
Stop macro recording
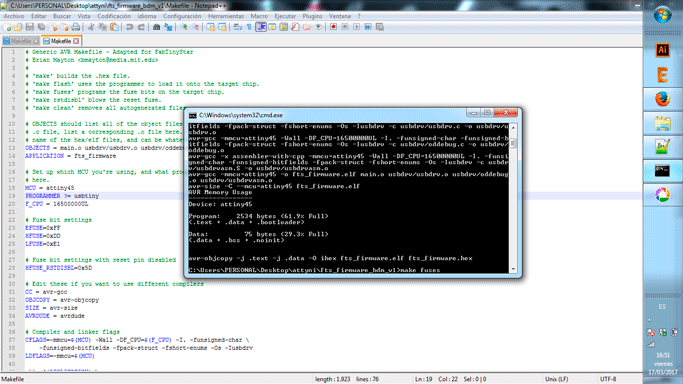345,27
